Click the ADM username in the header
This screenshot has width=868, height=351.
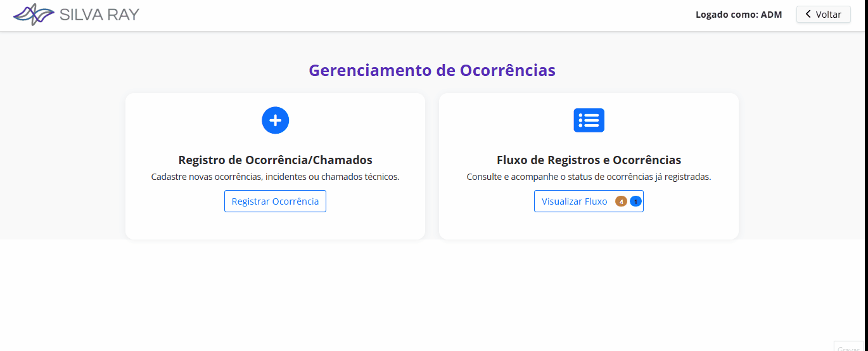coord(771,15)
